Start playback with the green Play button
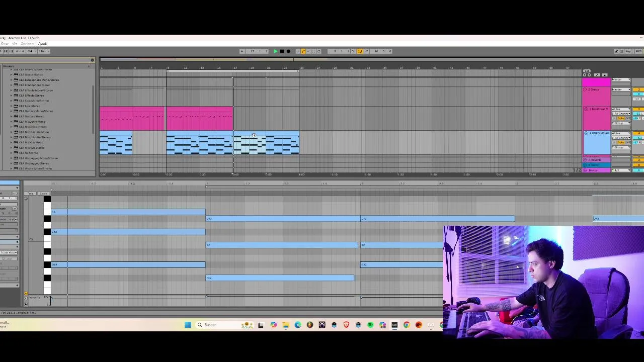This screenshot has height=362, width=644. tap(276, 51)
